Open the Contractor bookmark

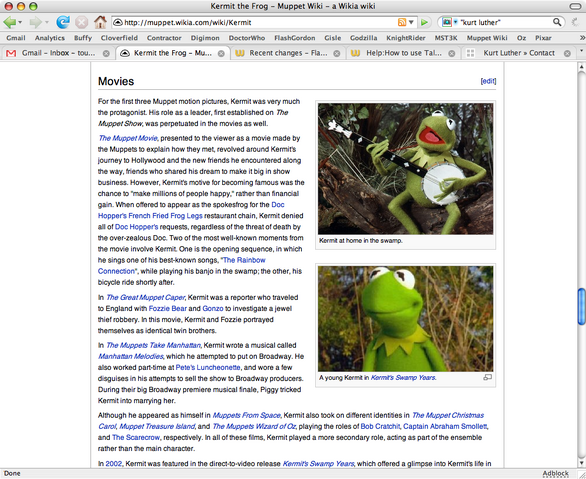pyautogui.click(x=164, y=38)
